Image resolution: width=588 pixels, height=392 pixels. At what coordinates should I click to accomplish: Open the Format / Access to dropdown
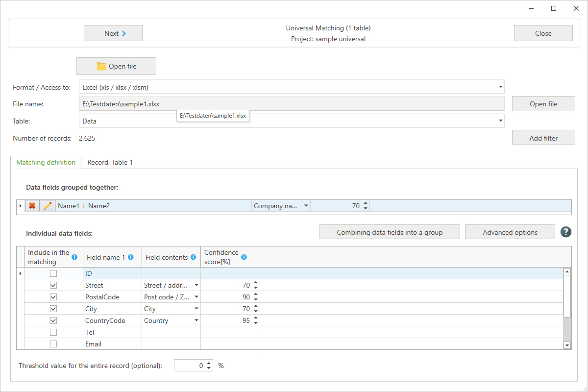[500, 87]
